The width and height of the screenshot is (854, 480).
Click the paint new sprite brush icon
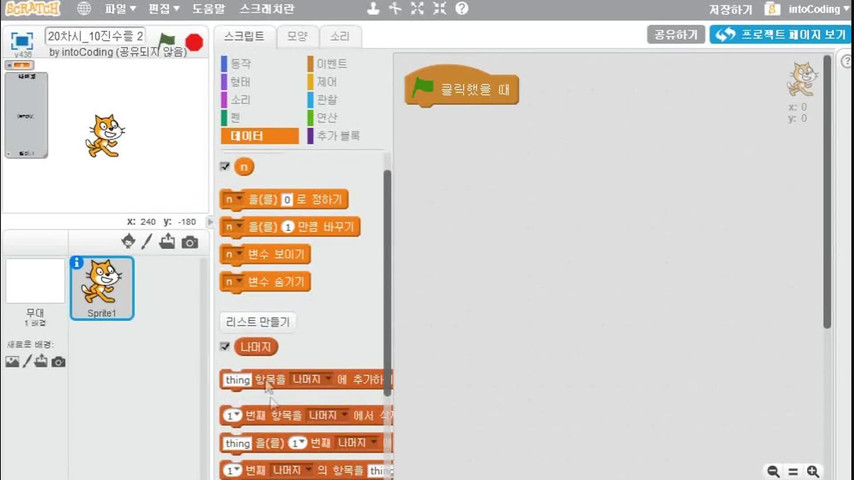147,241
